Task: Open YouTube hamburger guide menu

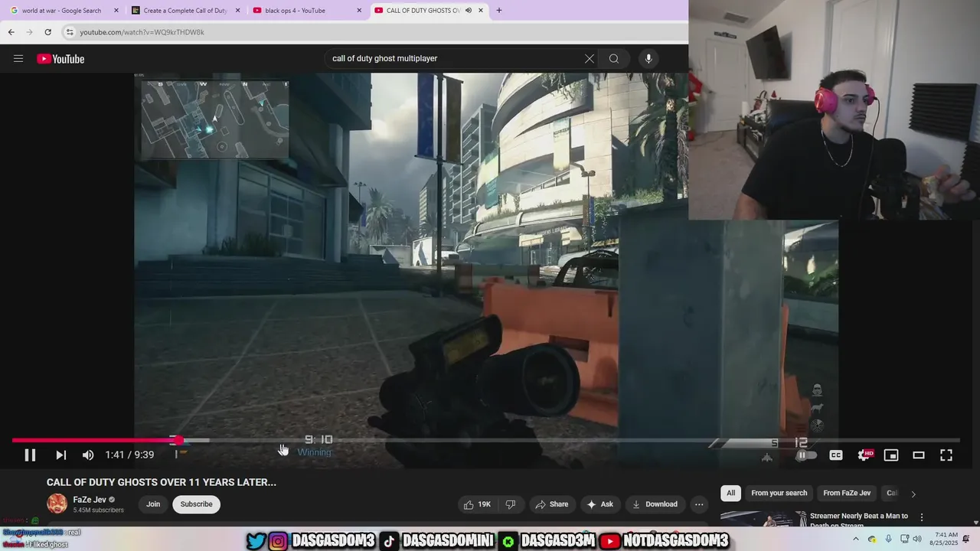Action: click(18, 59)
